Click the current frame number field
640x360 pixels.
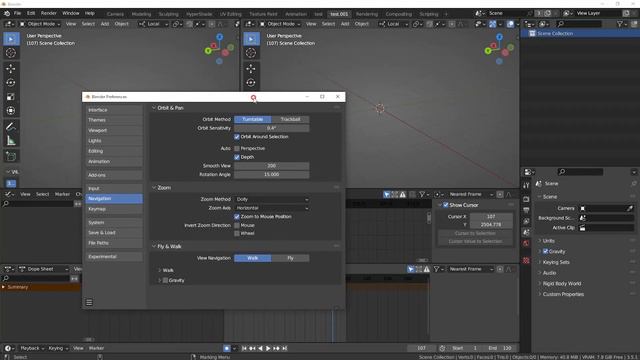click(422, 348)
